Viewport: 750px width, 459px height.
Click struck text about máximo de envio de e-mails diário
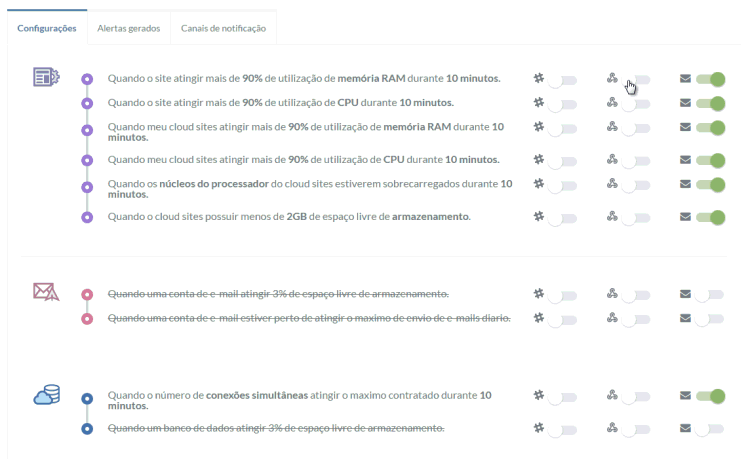point(309,318)
